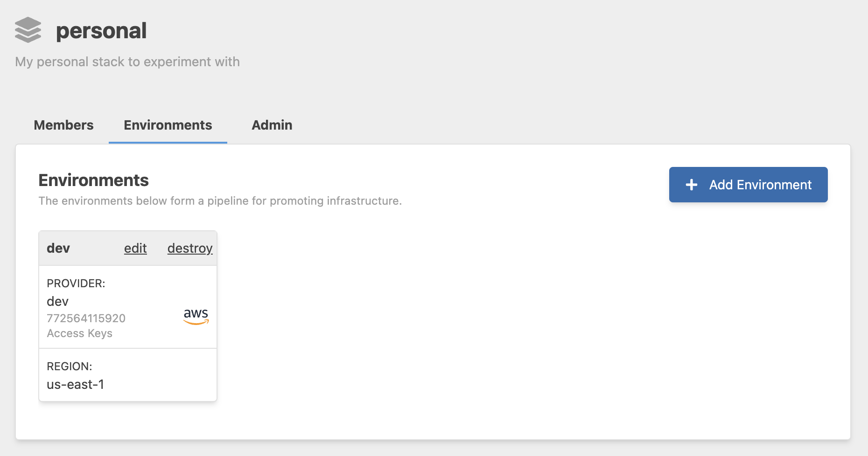Click the layered stack icon beside personal
Image resolution: width=868 pixels, height=456 pixels.
28,30
